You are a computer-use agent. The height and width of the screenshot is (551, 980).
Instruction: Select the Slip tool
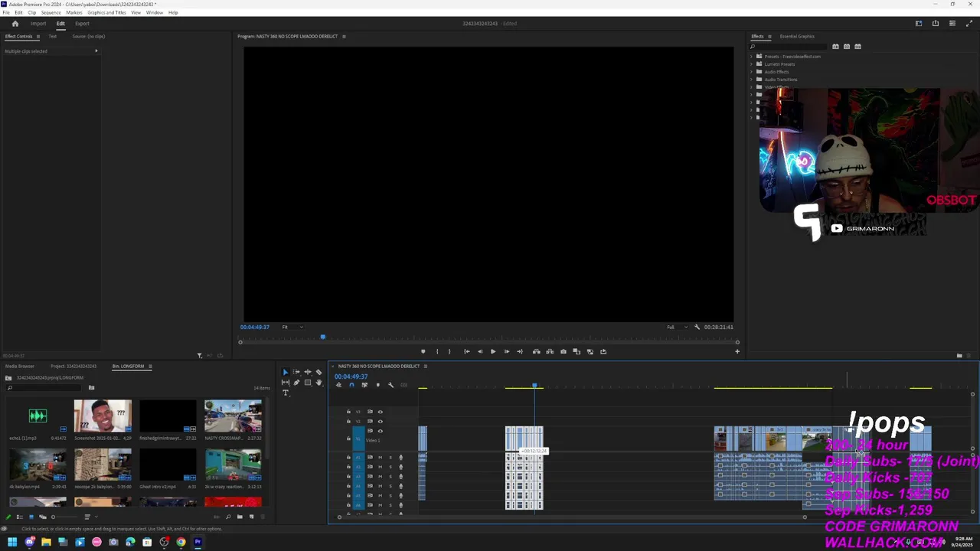pyautogui.click(x=286, y=383)
